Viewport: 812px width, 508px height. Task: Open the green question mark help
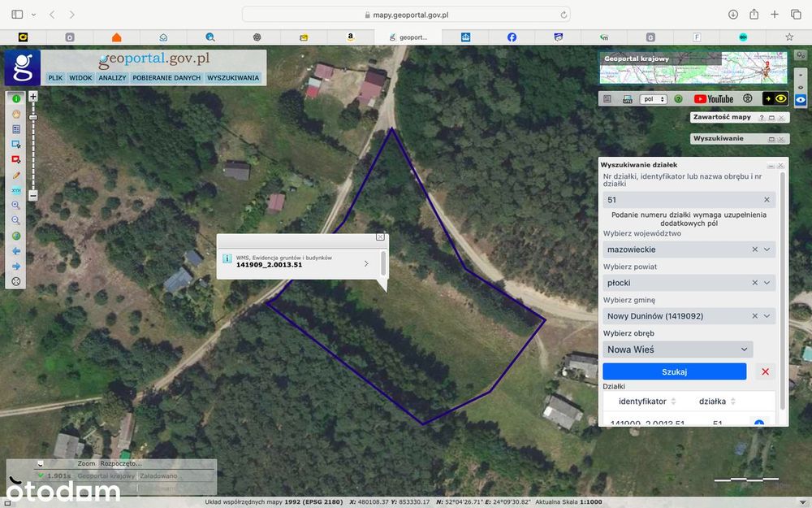coord(678,99)
